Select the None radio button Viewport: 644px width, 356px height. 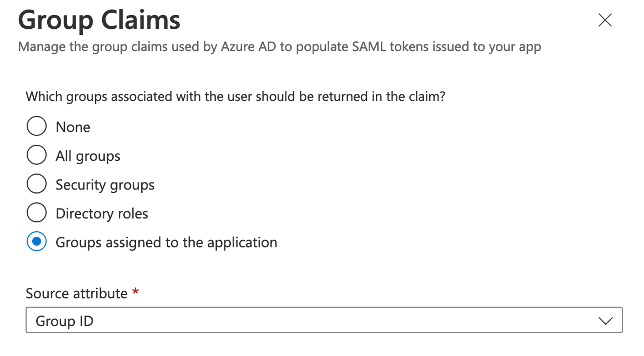point(36,126)
